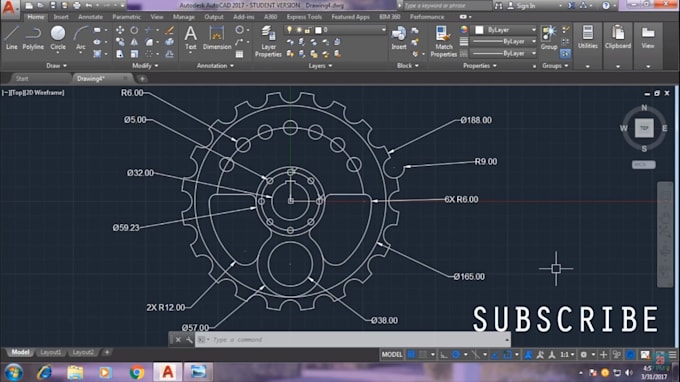The width and height of the screenshot is (680, 382).
Task: Click the hatch tool in Draw
Action: 97,54
